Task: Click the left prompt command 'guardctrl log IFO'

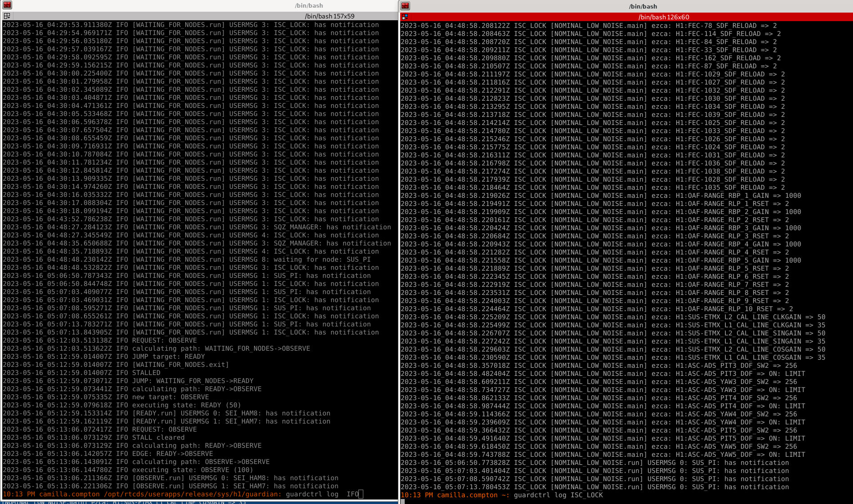Action: tap(322, 494)
